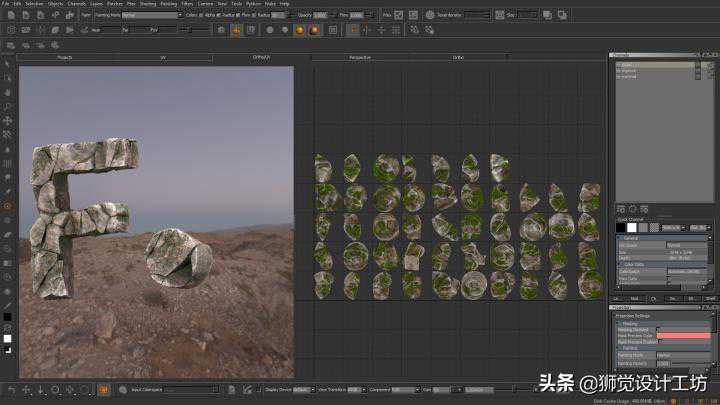Screen dimensions: 720x405
Task: Open the Painting Mode dropdown
Action: (150, 15)
